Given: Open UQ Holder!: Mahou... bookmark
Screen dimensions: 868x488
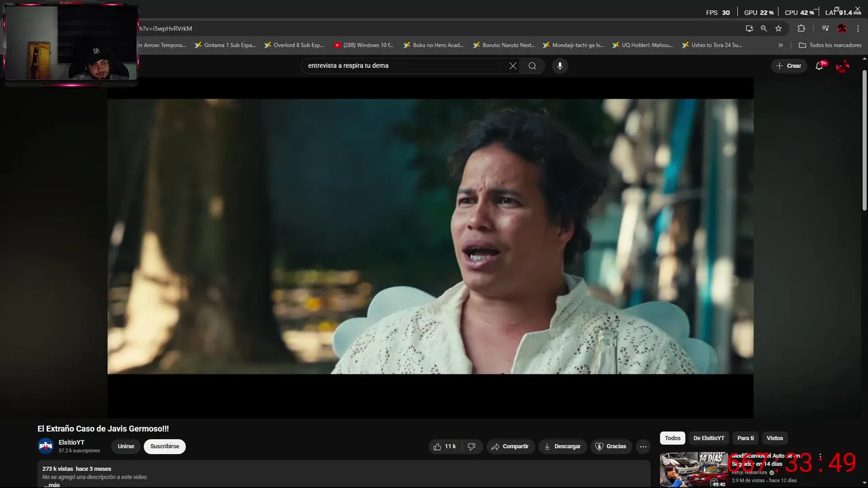Looking at the screenshot, I should (x=642, y=45).
